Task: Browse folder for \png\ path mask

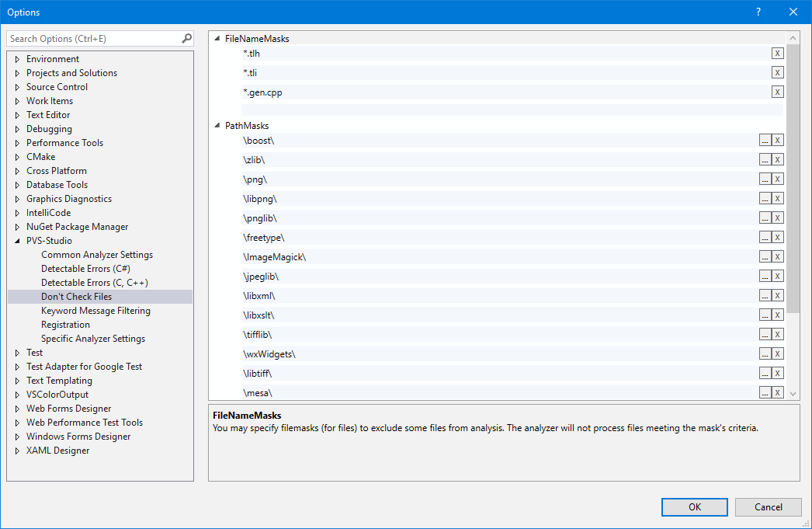Action: [765, 179]
